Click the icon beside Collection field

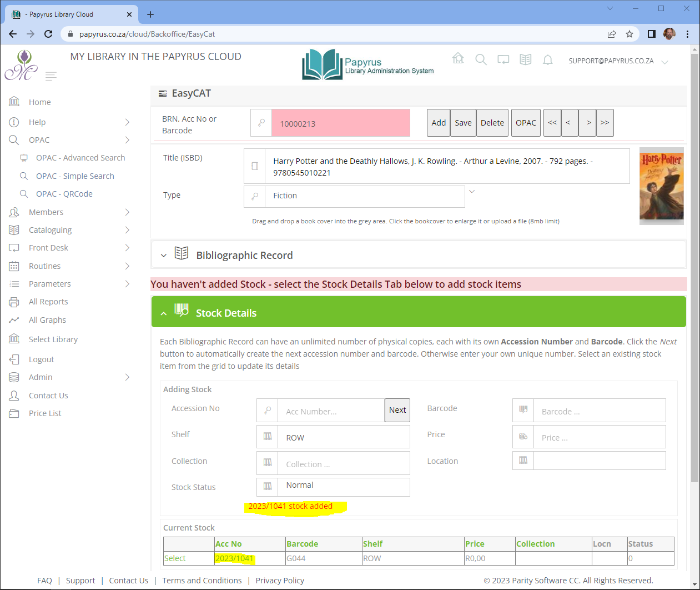[x=268, y=463]
